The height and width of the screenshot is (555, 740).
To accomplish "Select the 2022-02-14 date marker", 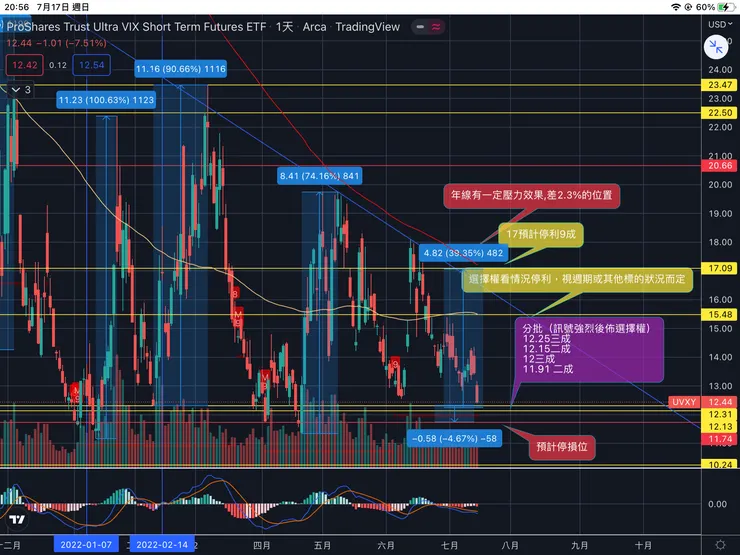I will click(x=162, y=545).
